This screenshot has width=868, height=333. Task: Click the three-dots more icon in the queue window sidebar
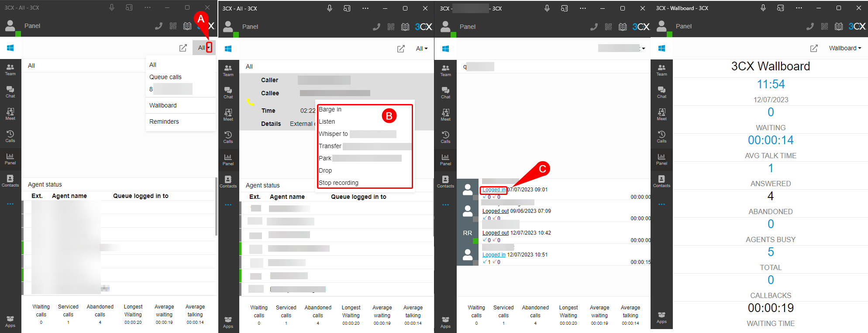(445, 205)
